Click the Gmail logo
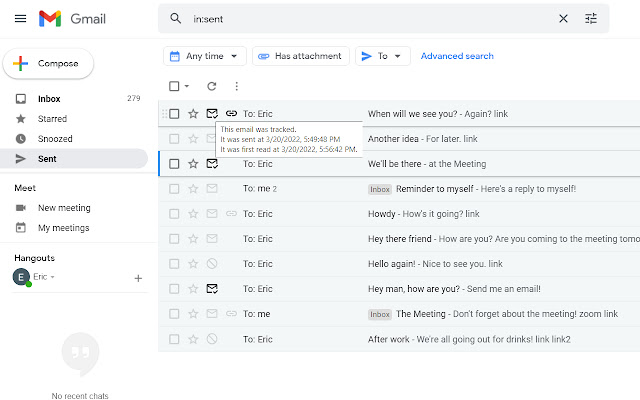Screen dimensions: 640x400 [x=72, y=18]
